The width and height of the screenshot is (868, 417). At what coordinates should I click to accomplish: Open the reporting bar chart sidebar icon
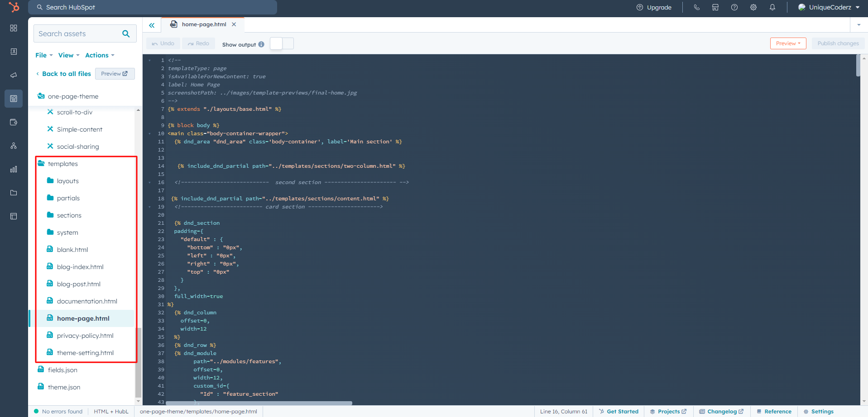pyautogui.click(x=14, y=169)
